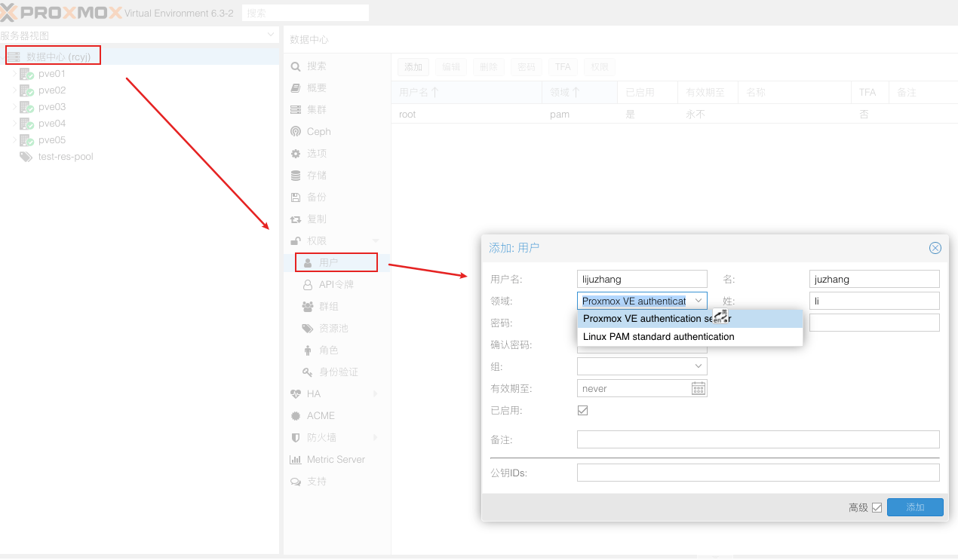This screenshot has height=560, width=958.
Task: Collapse the 权限 permissions submenu arrow
Action: click(x=376, y=241)
